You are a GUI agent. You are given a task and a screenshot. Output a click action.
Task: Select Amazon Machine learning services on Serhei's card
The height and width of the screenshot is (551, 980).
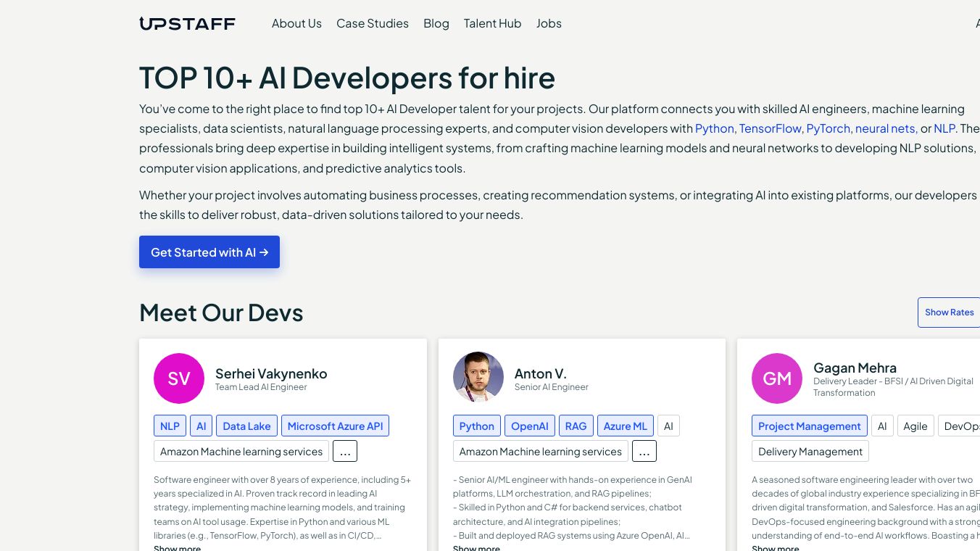point(241,451)
